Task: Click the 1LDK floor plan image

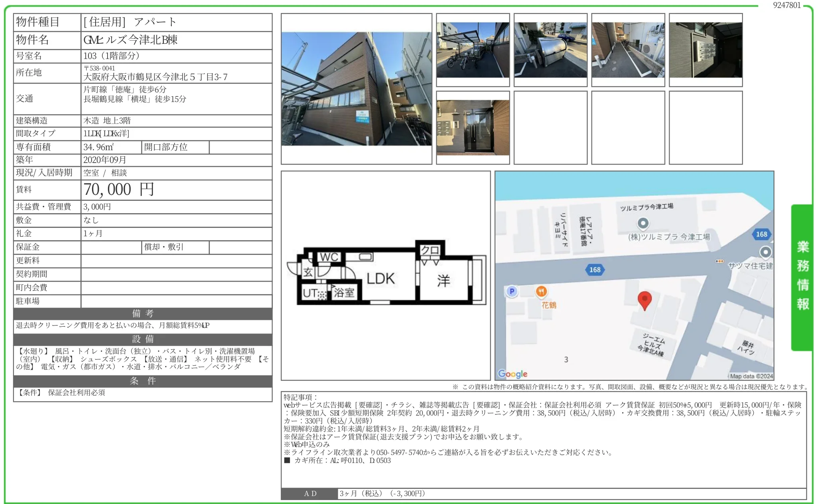Action: tap(385, 276)
